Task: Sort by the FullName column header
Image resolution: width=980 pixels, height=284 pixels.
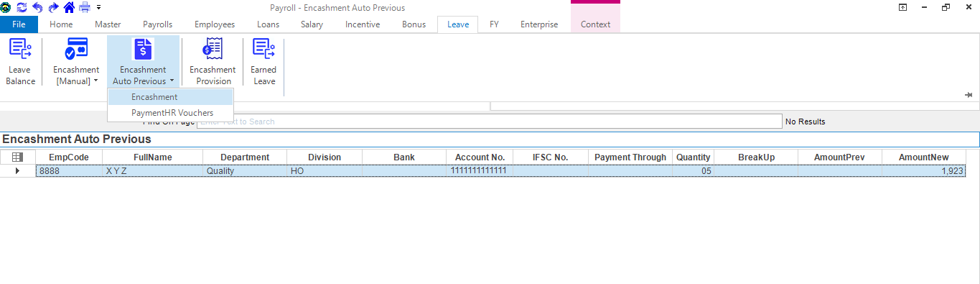Action: [153, 157]
